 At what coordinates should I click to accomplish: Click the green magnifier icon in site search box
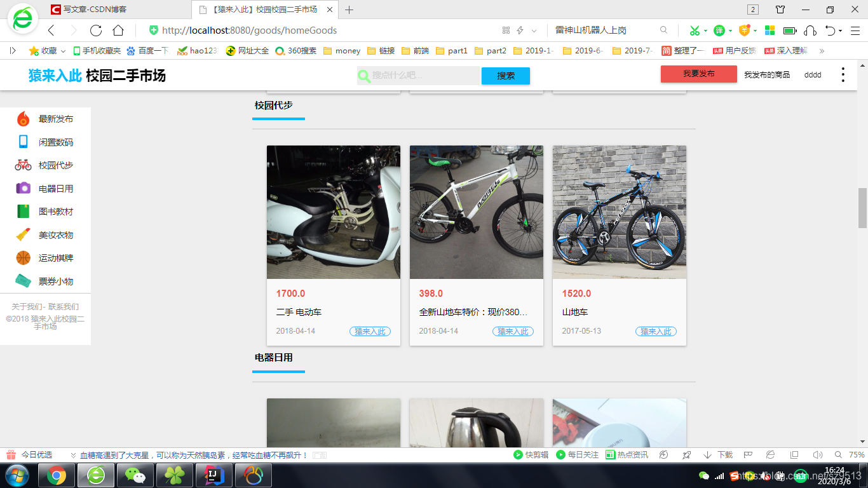point(364,76)
